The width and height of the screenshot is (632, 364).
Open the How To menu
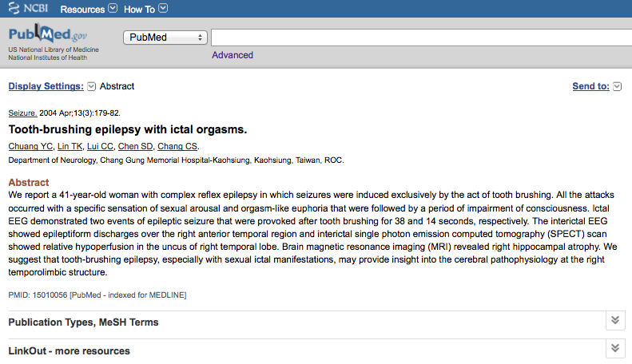tap(139, 10)
